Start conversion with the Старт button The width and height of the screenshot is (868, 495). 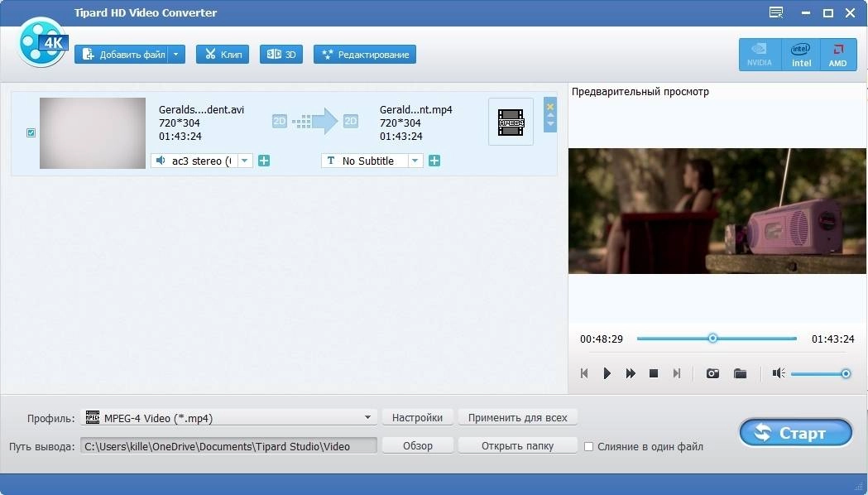[x=795, y=432]
